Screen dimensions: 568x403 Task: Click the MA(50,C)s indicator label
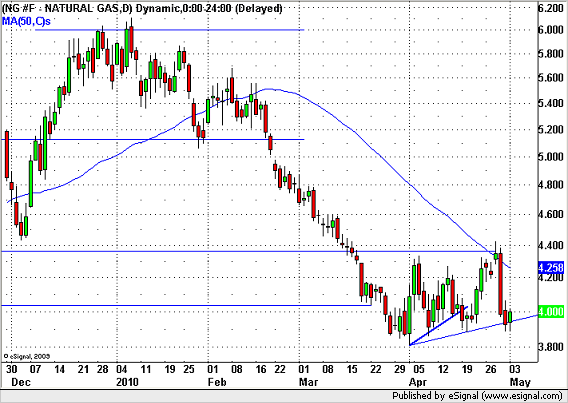26,21
